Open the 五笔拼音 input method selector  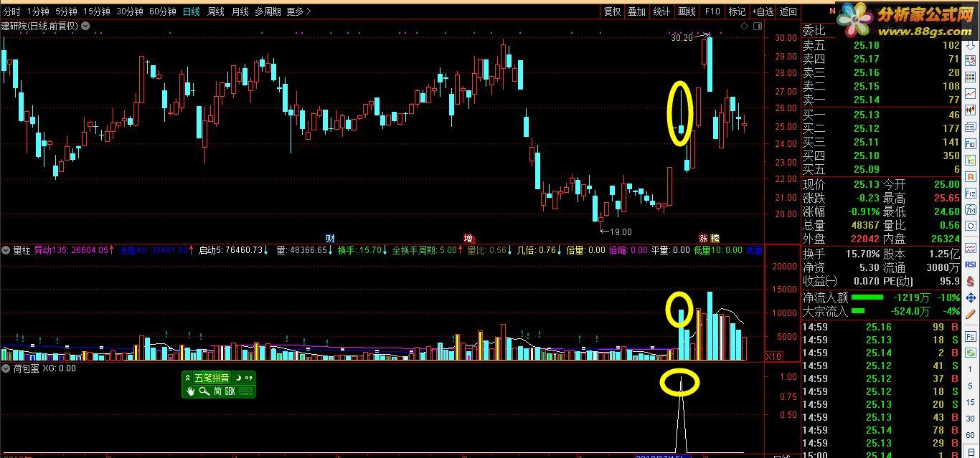(212, 378)
